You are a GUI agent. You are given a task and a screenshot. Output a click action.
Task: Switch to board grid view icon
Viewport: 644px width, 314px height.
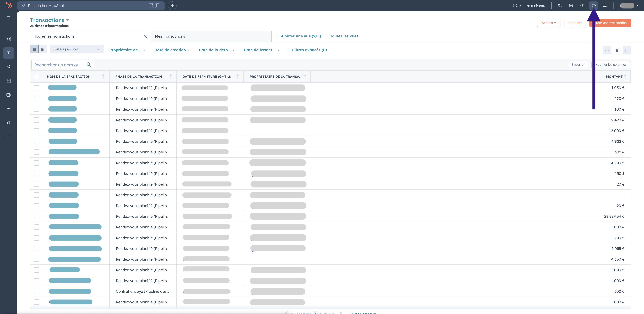pos(42,49)
